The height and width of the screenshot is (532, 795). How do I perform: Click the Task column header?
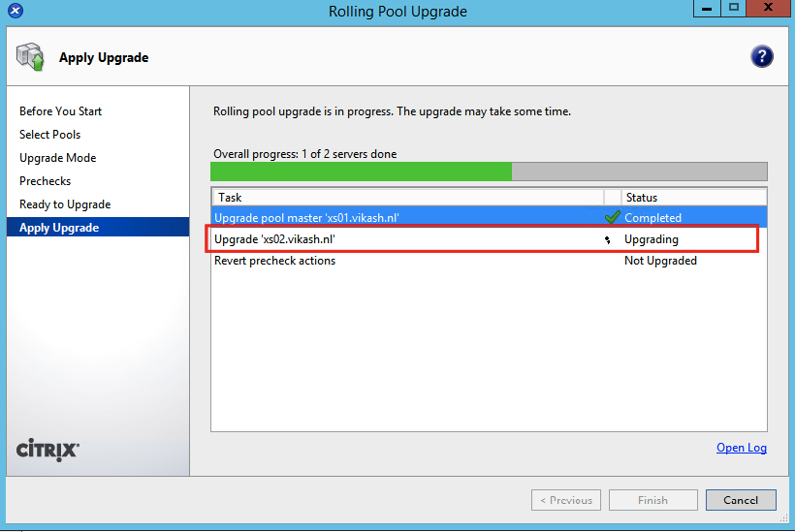tap(409, 197)
